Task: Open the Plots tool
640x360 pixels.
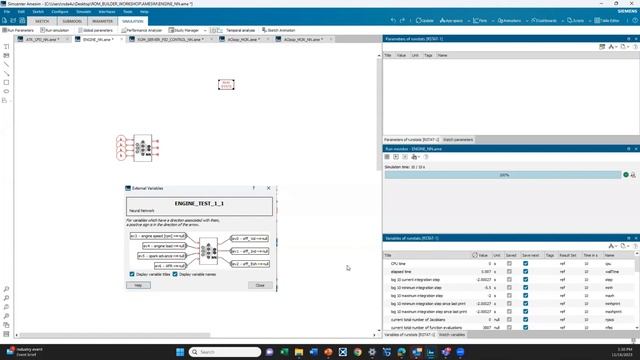Action: point(480,20)
